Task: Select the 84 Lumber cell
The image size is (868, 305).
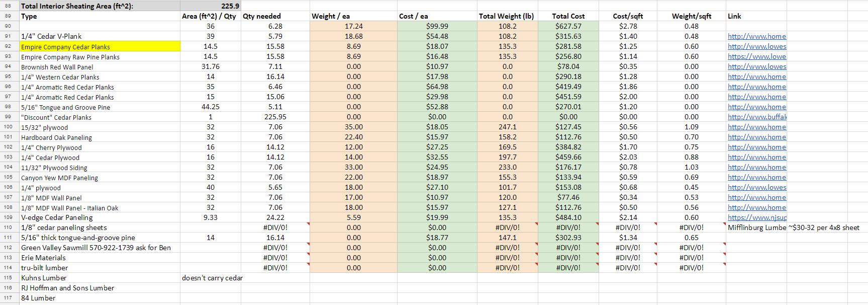Action: coord(100,298)
